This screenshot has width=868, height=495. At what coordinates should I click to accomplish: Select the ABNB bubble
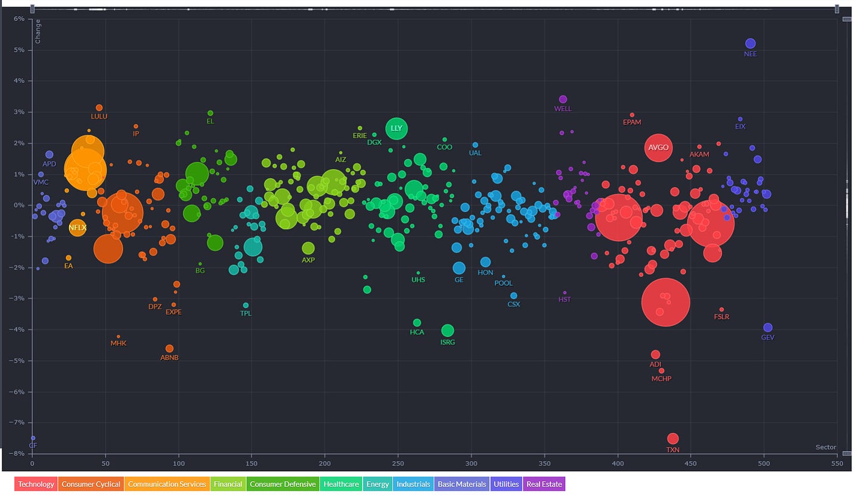(169, 348)
